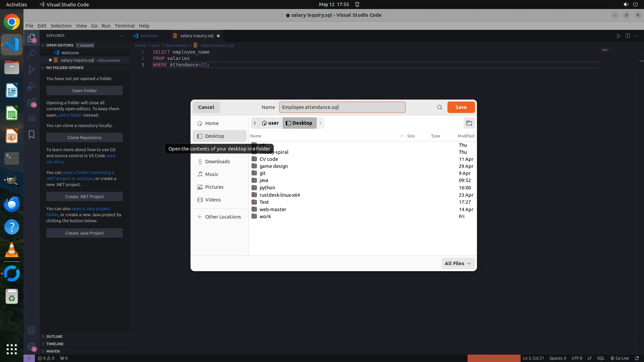Open the Search view in activity bar
The height and width of the screenshot is (362, 644).
[32, 54]
